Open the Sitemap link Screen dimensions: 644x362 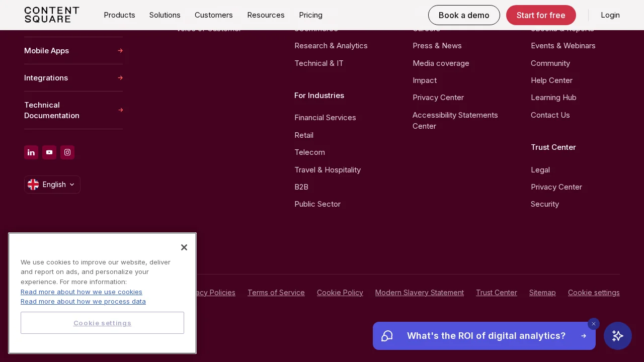(542, 292)
